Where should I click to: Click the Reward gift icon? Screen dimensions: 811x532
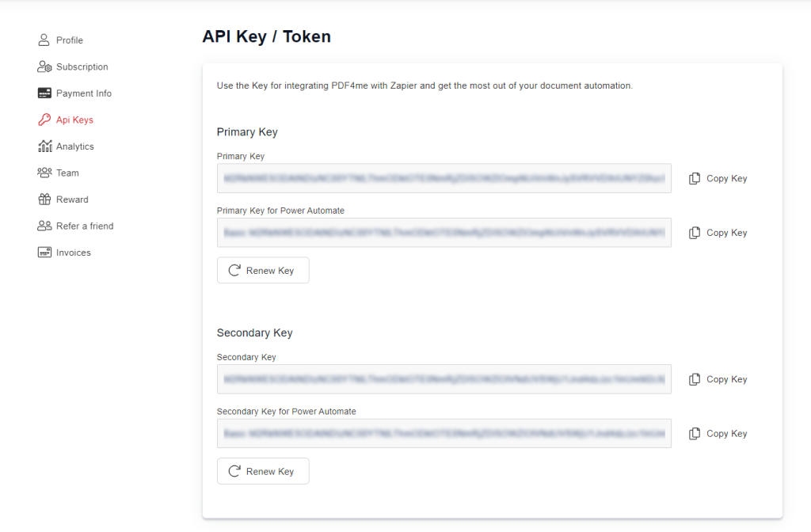point(44,199)
